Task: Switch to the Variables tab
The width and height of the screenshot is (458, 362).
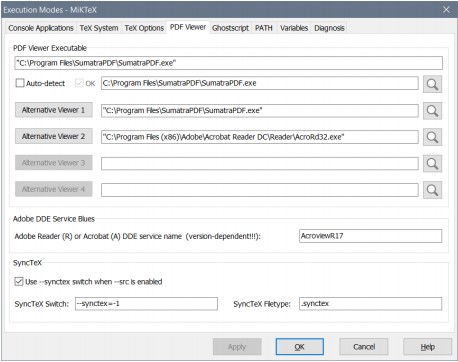Action: coord(294,28)
